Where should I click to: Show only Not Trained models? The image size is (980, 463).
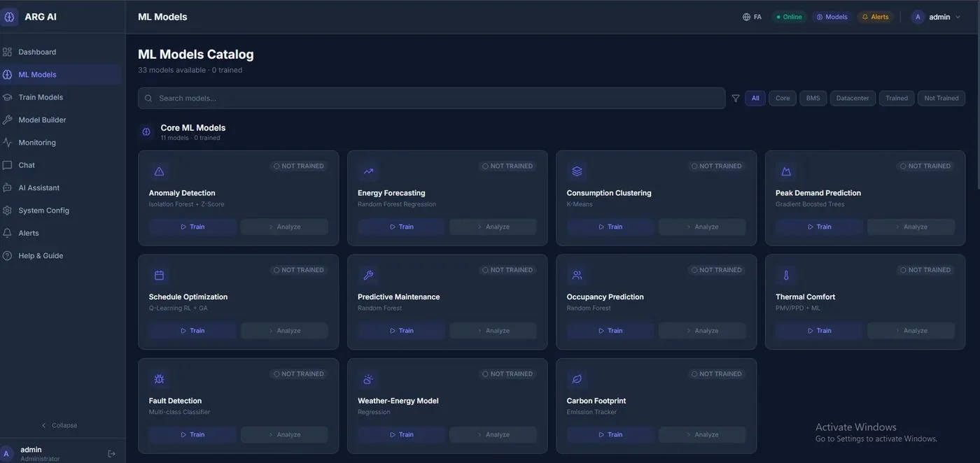(941, 99)
